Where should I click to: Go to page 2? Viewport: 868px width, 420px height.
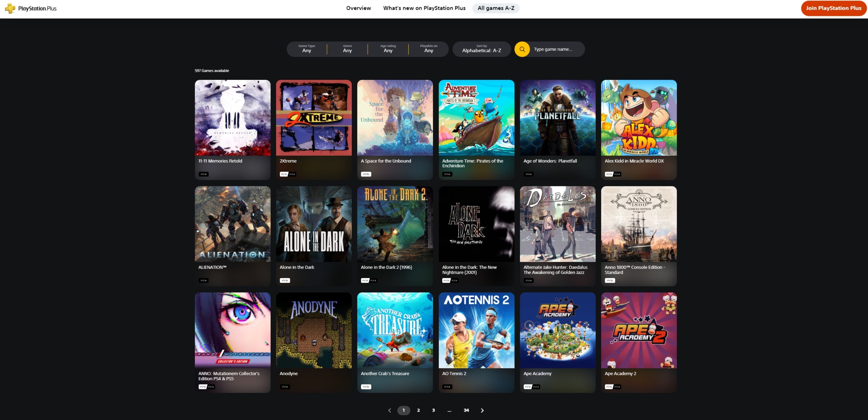[x=419, y=410]
